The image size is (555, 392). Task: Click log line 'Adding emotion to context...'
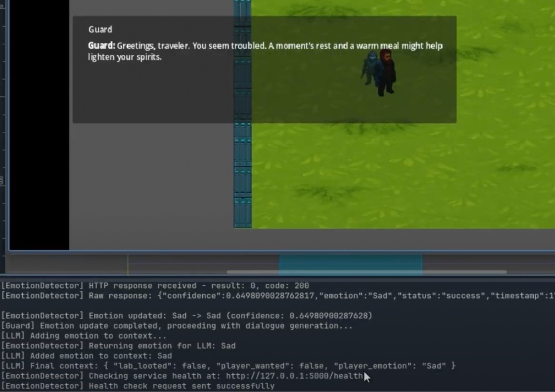click(84, 336)
